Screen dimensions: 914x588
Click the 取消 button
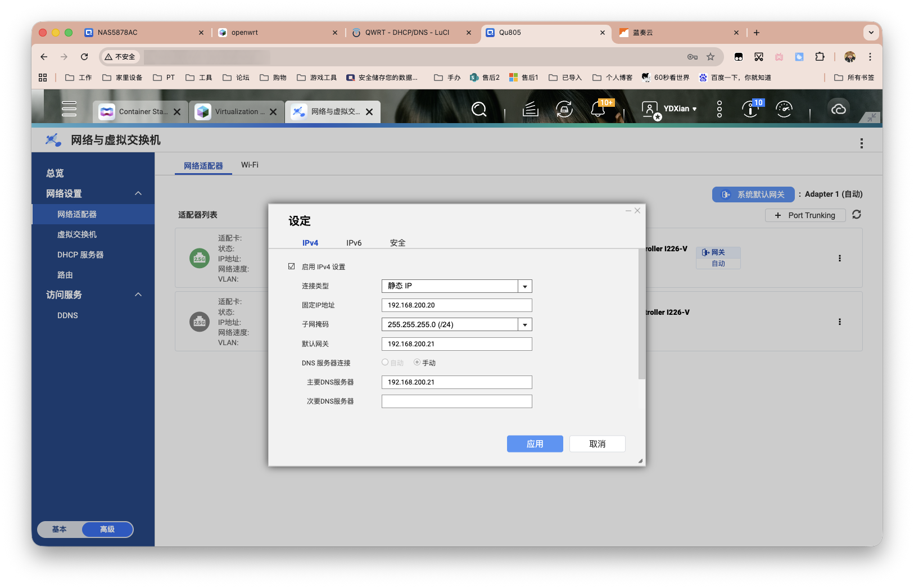(597, 444)
